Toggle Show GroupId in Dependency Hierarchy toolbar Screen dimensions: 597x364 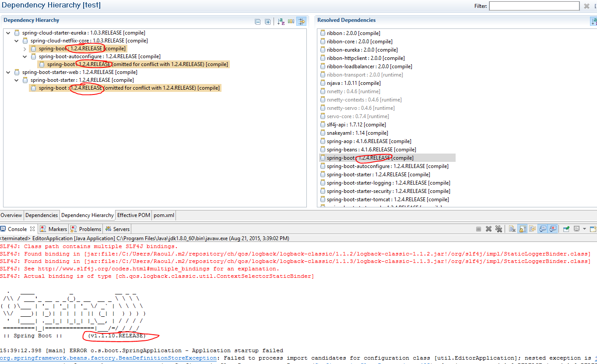point(291,22)
